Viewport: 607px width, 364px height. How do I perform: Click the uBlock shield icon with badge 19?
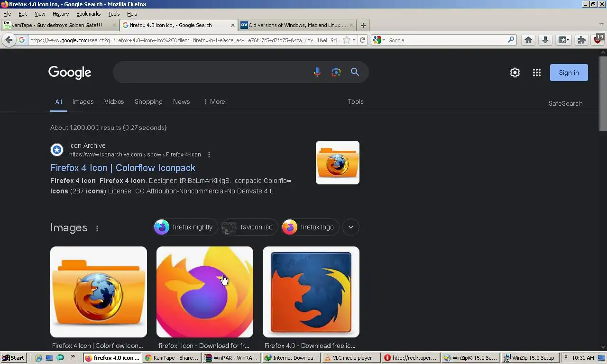click(598, 39)
